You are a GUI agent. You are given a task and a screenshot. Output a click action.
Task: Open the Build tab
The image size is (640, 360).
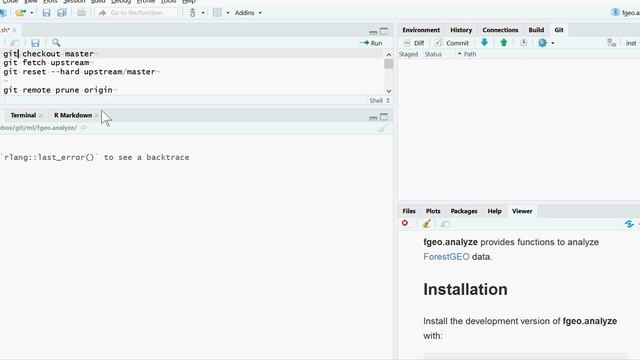click(x=536, y=30)
